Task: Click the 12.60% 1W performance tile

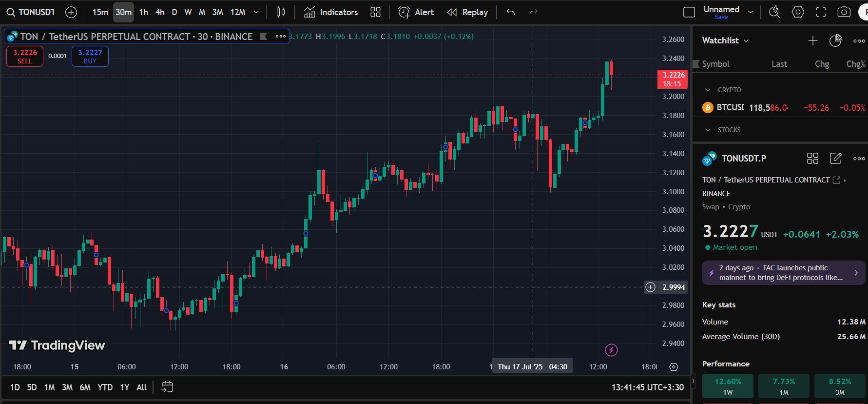Action: 728,386
